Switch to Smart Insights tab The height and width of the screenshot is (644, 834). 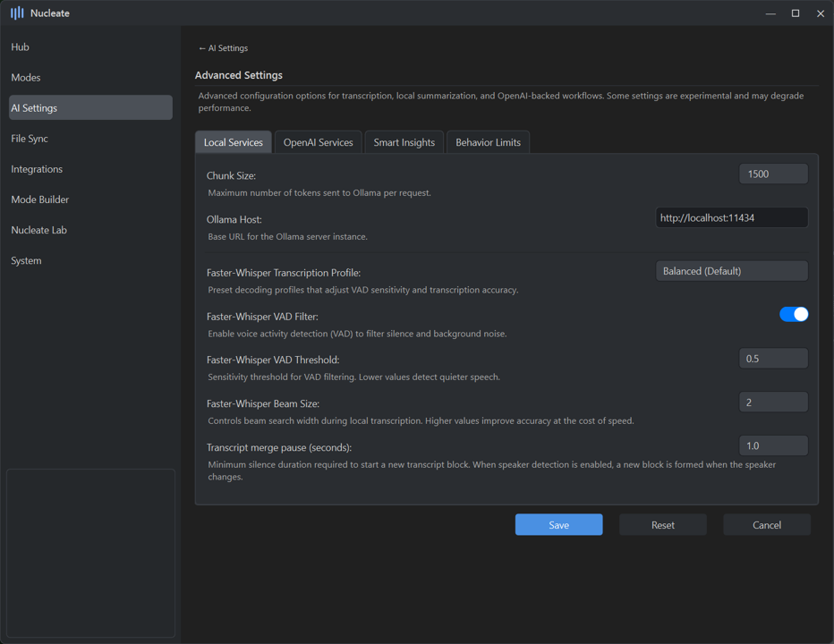point(404,142)
